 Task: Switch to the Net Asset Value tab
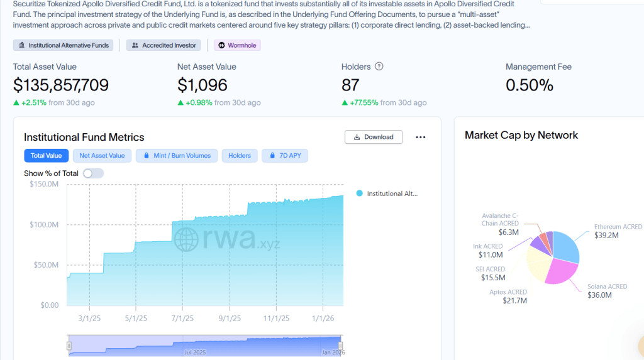point(102,156)
